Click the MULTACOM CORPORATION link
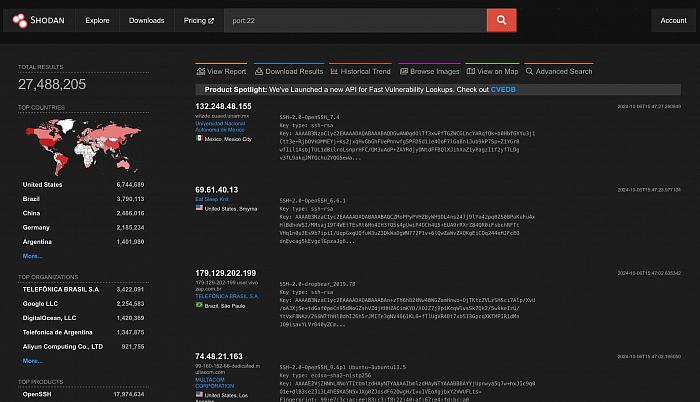The width and height of the screenshot is (700, 402). point(214,383)
